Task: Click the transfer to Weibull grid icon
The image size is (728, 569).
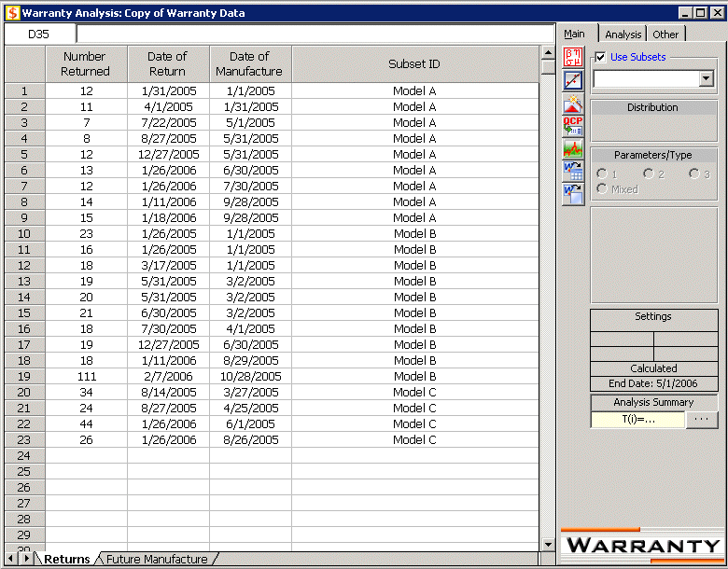Action: point(572,171)
